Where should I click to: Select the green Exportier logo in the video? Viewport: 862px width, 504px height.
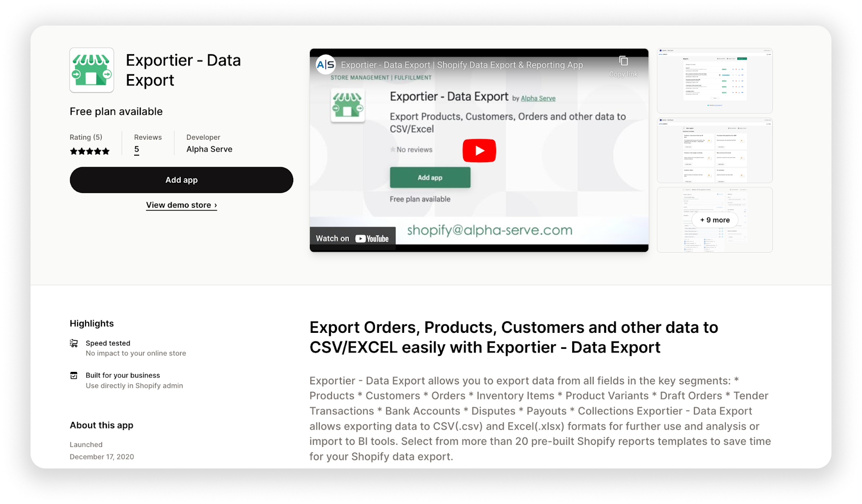(348, 106)
